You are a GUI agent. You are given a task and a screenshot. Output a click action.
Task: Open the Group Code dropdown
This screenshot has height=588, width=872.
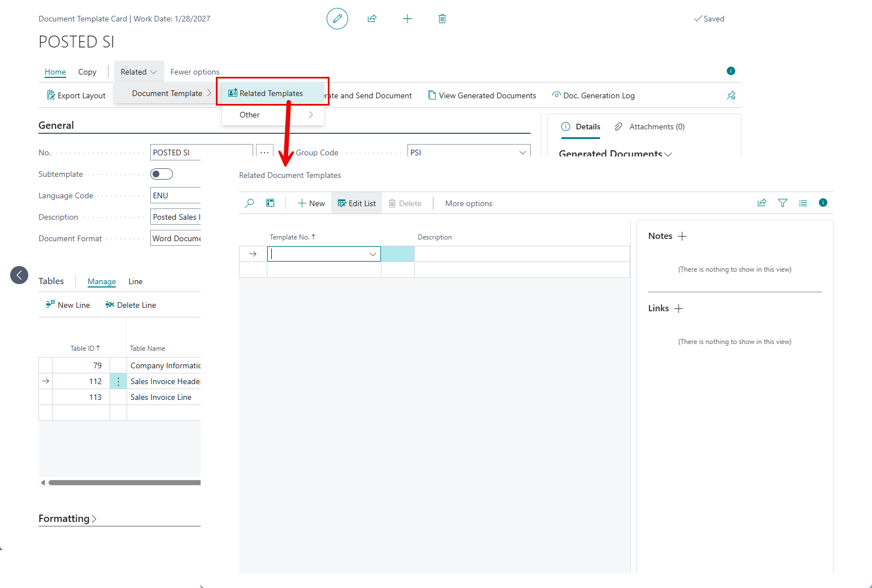pyautogui.click(x=522, y=153)
